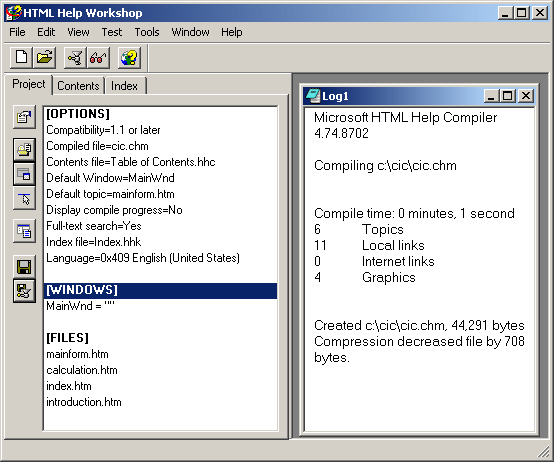Click the HTML Help Workshop title bar icon
554x462 pixels.
(13, 13)
